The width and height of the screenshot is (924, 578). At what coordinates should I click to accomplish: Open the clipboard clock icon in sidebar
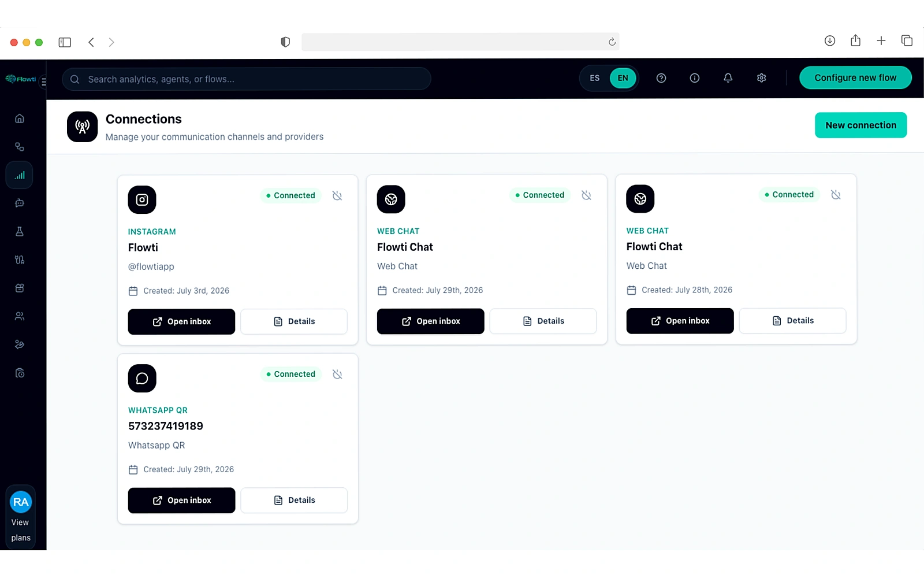[20, 373]
